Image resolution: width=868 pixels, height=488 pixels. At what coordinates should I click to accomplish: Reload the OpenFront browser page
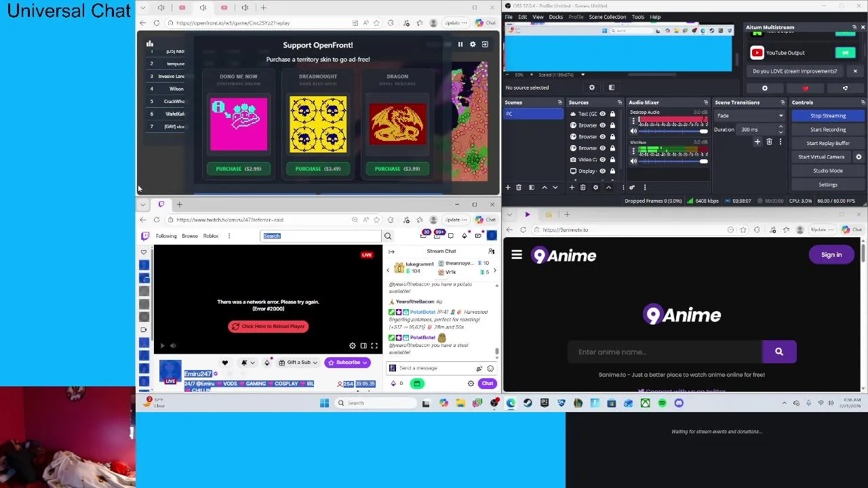157,23
